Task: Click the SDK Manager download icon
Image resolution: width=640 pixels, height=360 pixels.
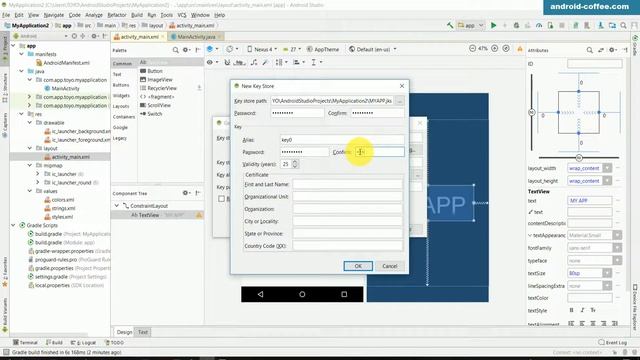Action: coord(601,25)
